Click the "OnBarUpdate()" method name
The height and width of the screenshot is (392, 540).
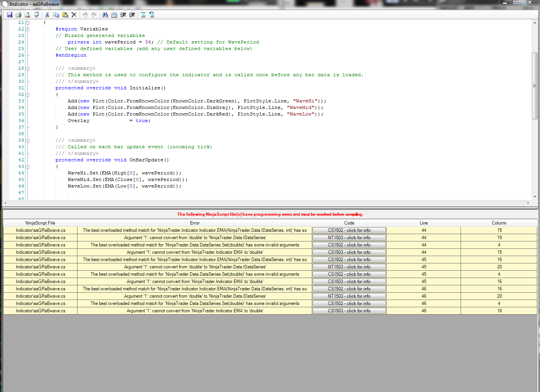149,160
